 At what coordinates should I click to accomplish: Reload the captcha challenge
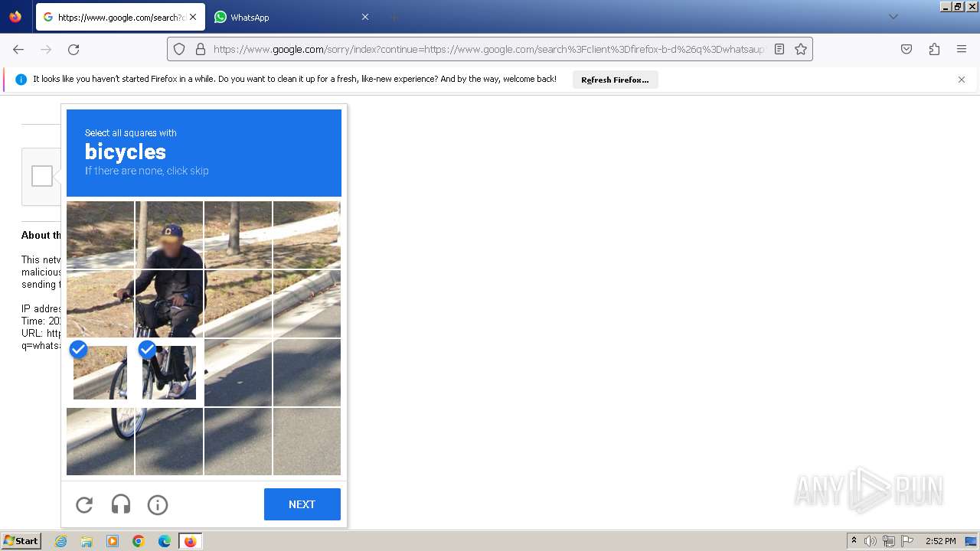coord(84,505)
